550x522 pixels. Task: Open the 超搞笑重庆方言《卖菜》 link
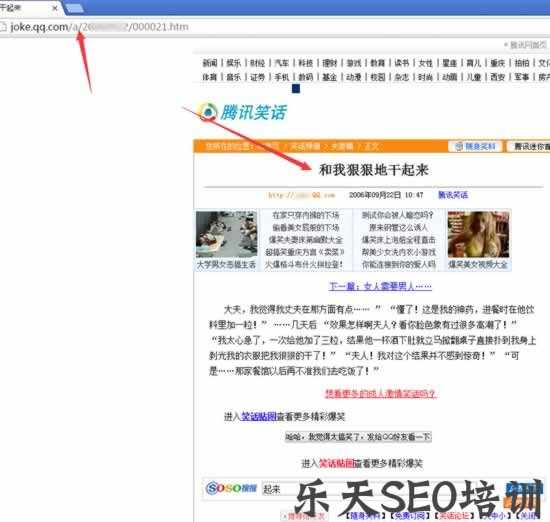pyautogui.click(x=305, y=252)
